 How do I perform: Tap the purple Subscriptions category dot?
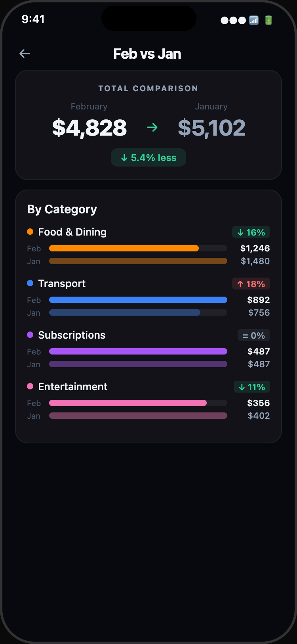[x=30, y=335]
